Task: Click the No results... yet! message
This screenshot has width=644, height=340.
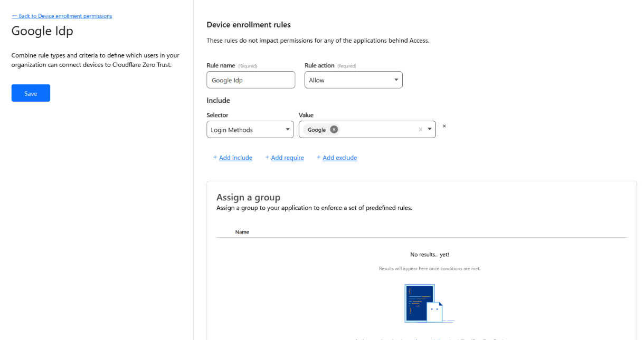Action: 430,255
